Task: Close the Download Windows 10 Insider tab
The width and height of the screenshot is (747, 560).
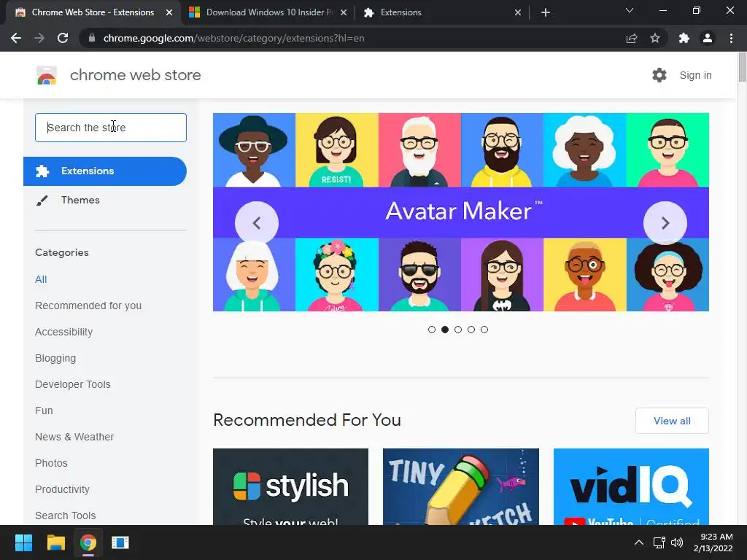Action: tap(344, 12)
